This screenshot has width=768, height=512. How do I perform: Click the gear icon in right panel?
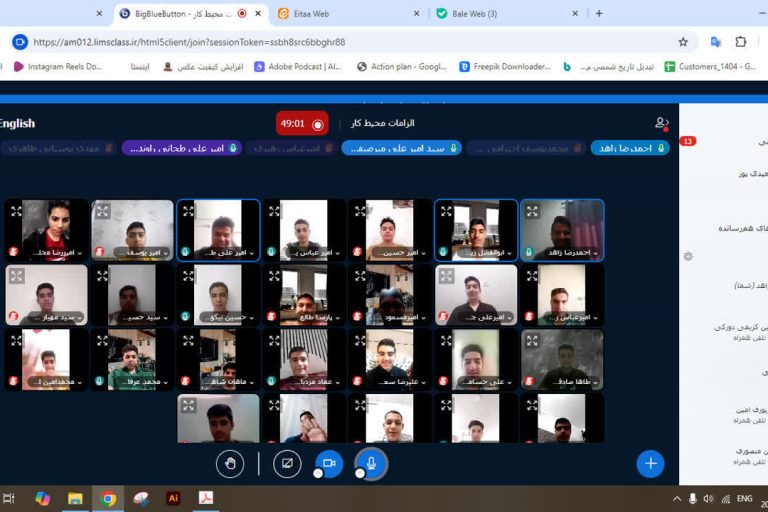pyautogui.click(x=688, y=256)
